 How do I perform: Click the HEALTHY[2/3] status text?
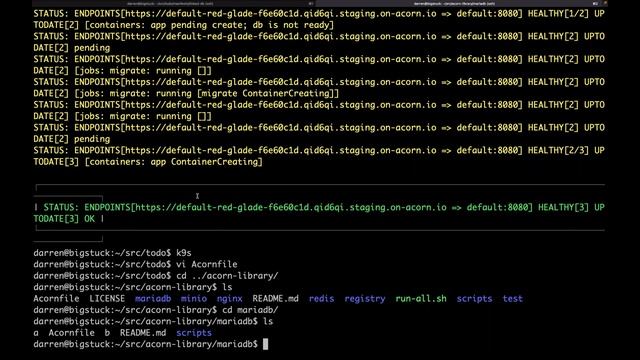(x=558, y=150)
